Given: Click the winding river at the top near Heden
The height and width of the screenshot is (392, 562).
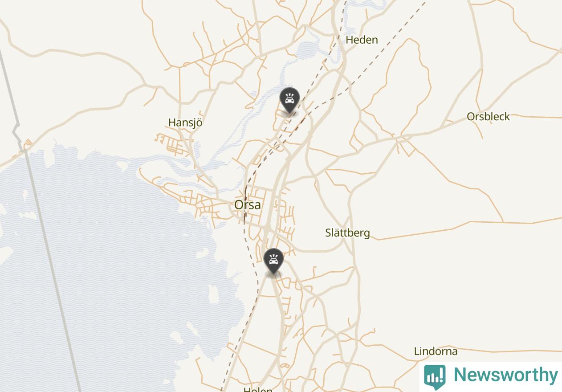Looking at the screenshot, I should [x=365, y=6].
